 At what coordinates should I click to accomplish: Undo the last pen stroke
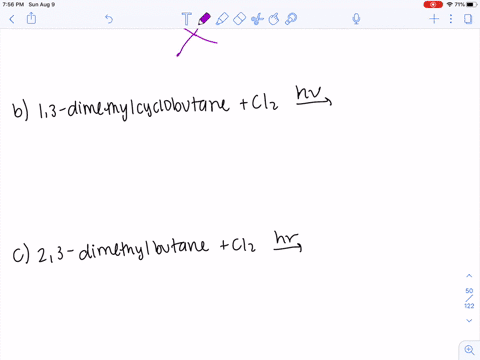click(109, 19)
